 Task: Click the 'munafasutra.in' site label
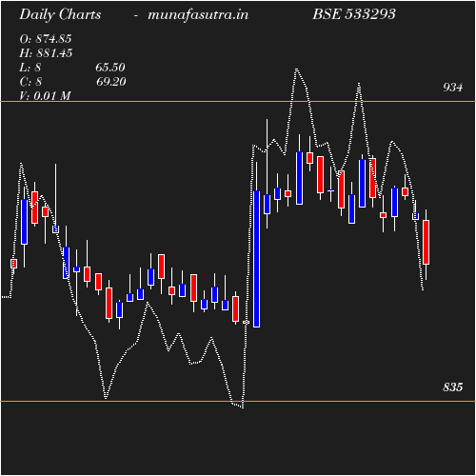coord(198,15)
